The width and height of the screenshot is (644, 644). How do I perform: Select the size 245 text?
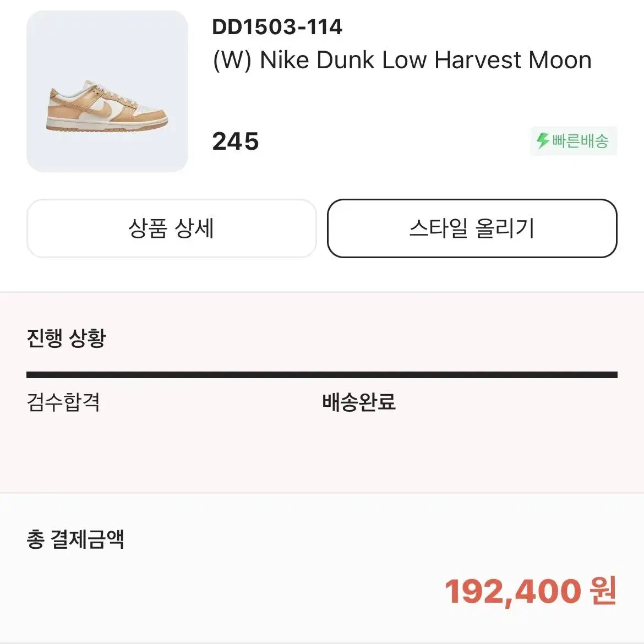click(236, 141)
